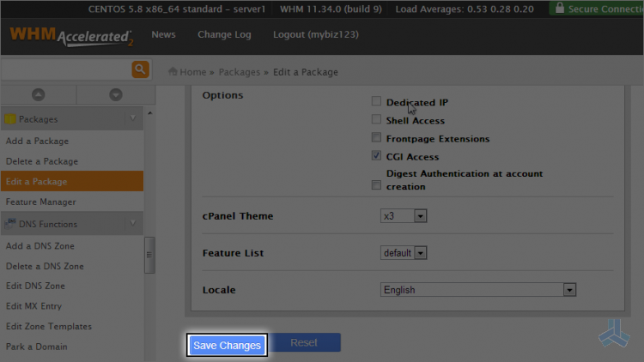The width and height of the screenshot is (644, 362).
Task: Open Edit Zone Templates link
Action: (x=49, y=326)
